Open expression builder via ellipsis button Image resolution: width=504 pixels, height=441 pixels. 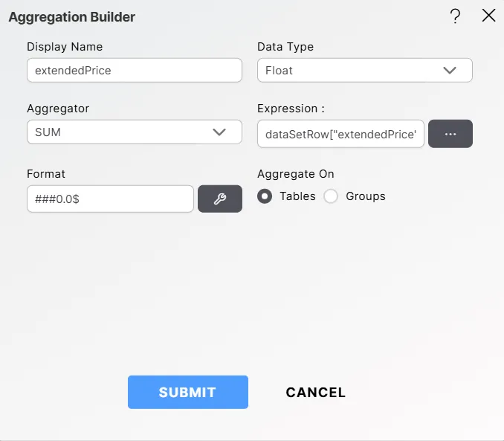tap(450, 134)
